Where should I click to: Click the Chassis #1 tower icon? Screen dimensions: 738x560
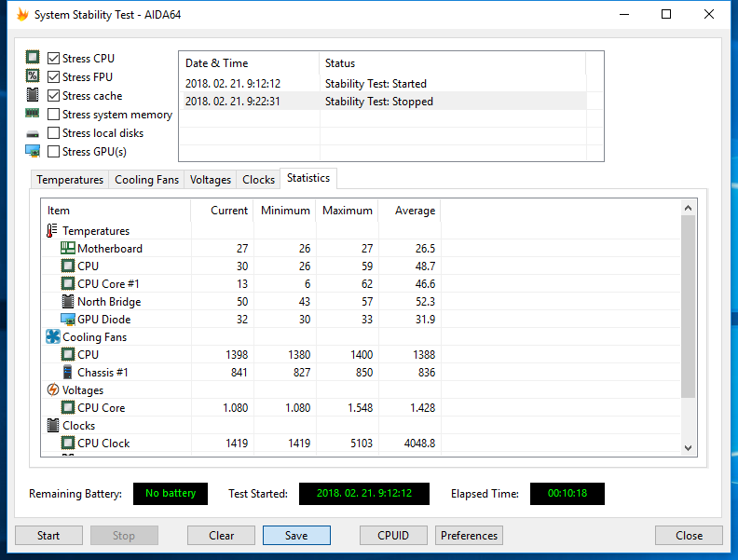pos(68,372)
